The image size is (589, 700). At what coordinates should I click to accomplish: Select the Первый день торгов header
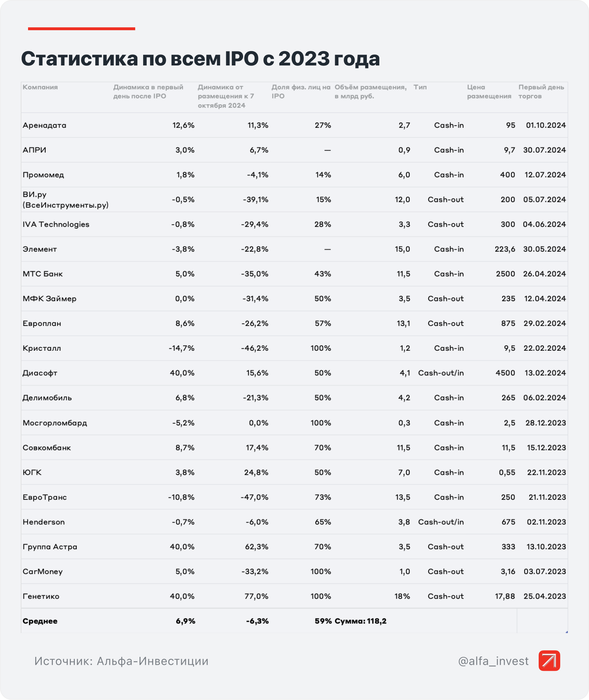pyautogui.click(x=541, y=92)
